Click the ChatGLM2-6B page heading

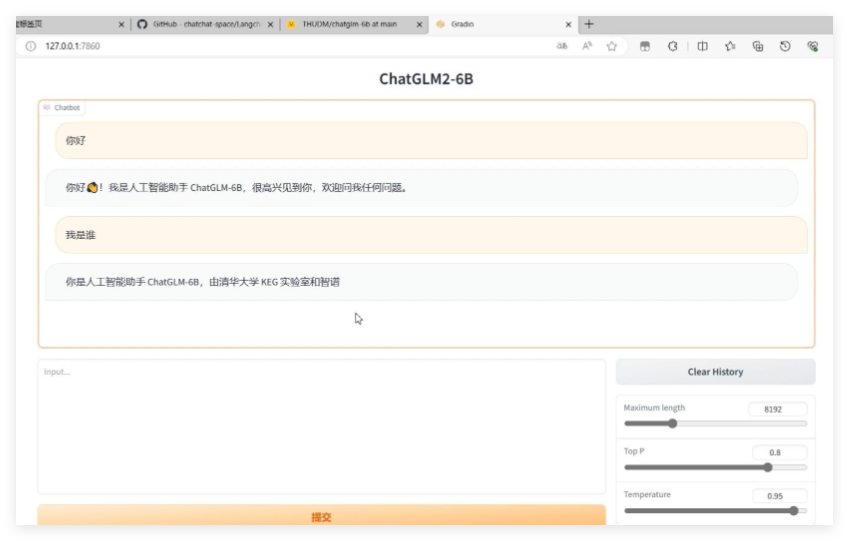tap(426, 79)
